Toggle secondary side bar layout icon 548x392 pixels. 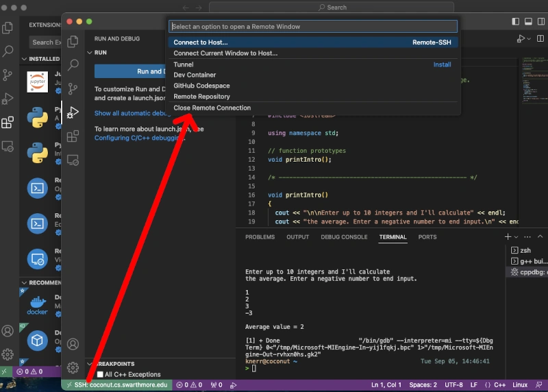pyautogui.click(x=541, y=21)
